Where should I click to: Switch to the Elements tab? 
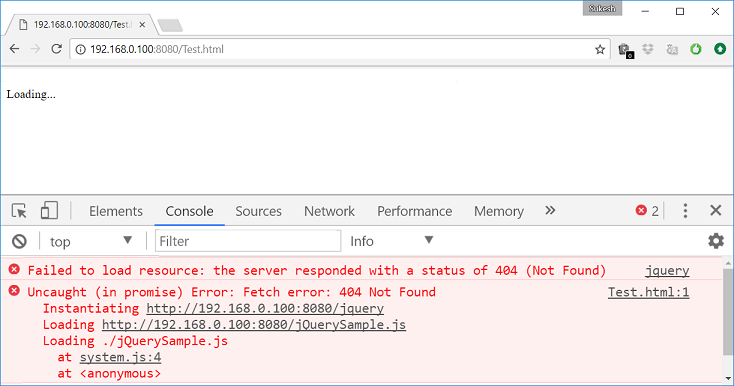click(x=116, y=211)
